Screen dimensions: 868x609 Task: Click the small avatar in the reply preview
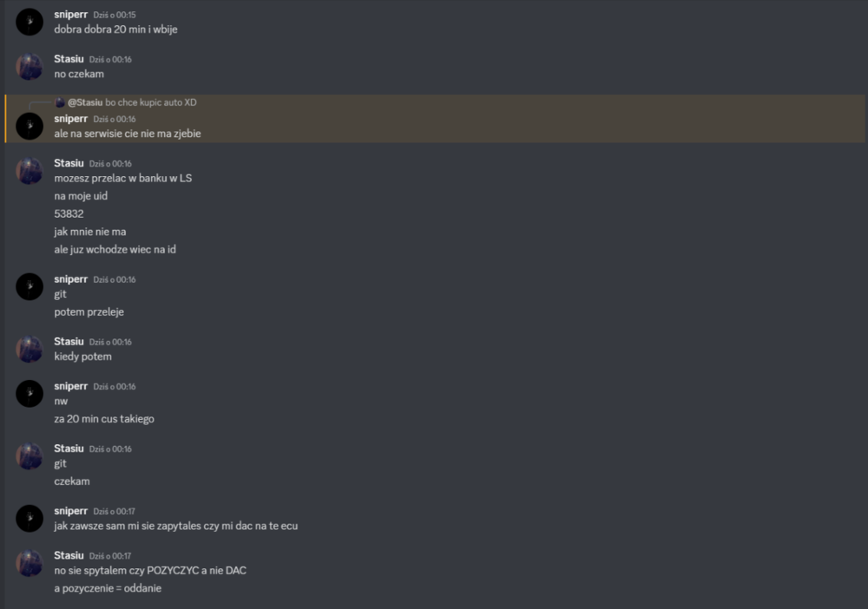60,102
